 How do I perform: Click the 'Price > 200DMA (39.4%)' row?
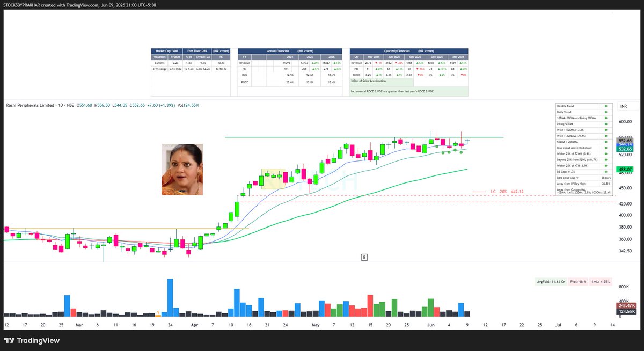(x=584, y=136)
